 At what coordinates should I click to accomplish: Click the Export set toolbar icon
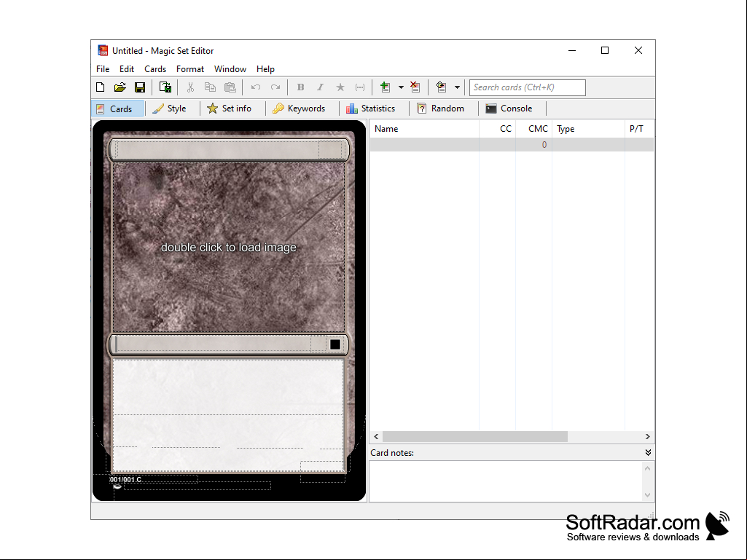tap(165, 87)
